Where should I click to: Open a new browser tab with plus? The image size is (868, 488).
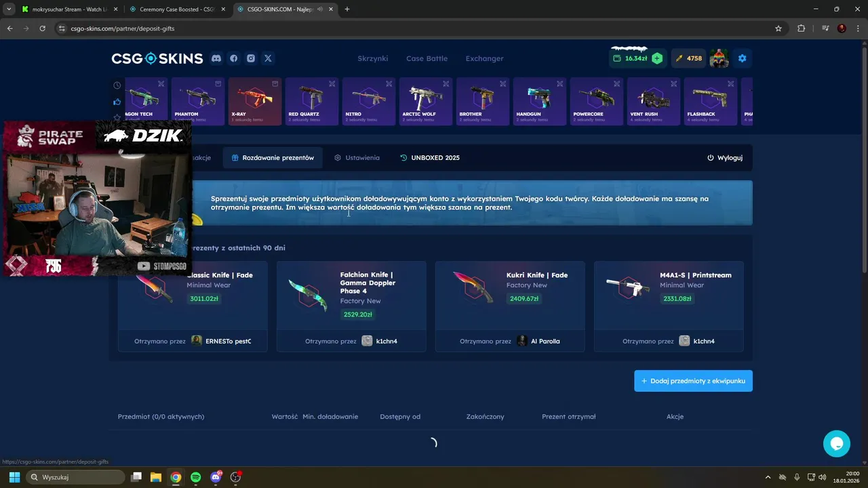pos(347,9)
